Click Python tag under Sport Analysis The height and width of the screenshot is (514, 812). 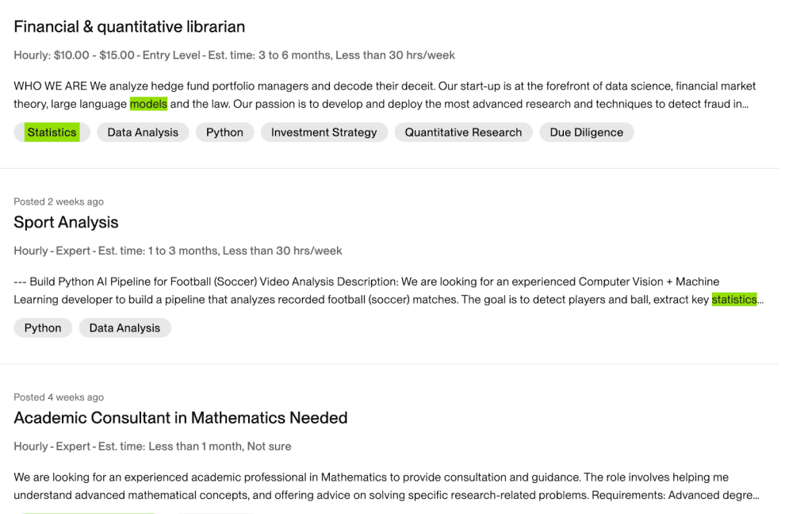click(x=43, y=328)
